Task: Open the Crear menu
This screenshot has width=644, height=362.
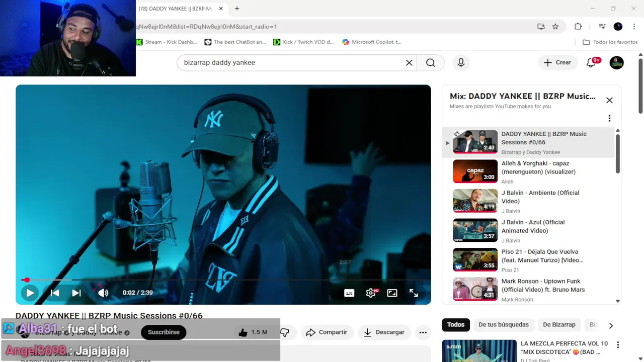Action: pyautogui.click(x=557, y=62)
